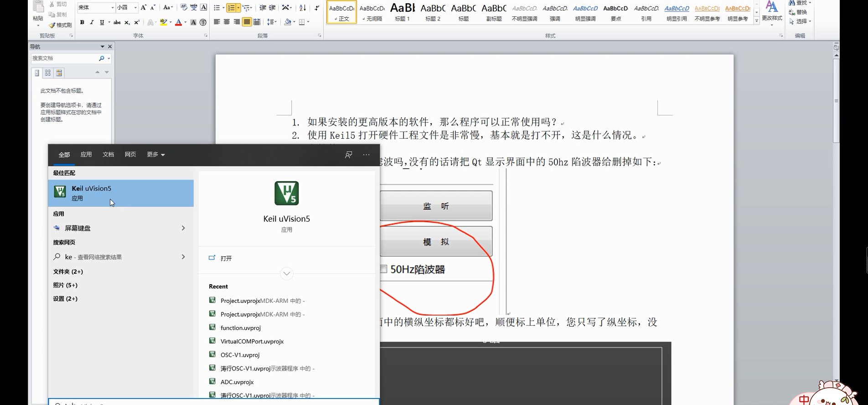
Task: Switch to the 文档 search tab
Action: (x=108, y=155)
